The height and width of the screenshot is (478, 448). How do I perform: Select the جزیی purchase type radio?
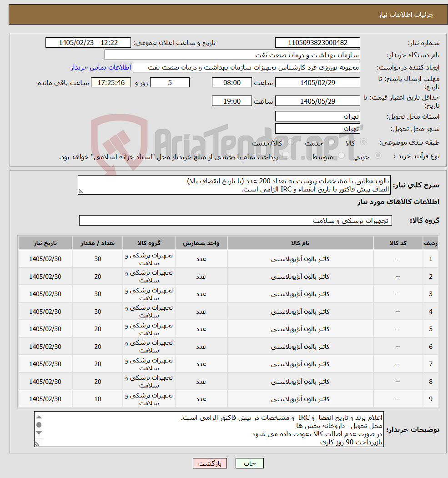pyautogui.click(x=378, y=156)
